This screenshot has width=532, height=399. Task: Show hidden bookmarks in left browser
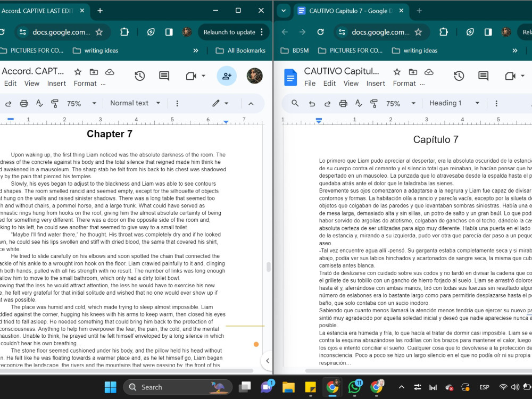tap(196, 51)
